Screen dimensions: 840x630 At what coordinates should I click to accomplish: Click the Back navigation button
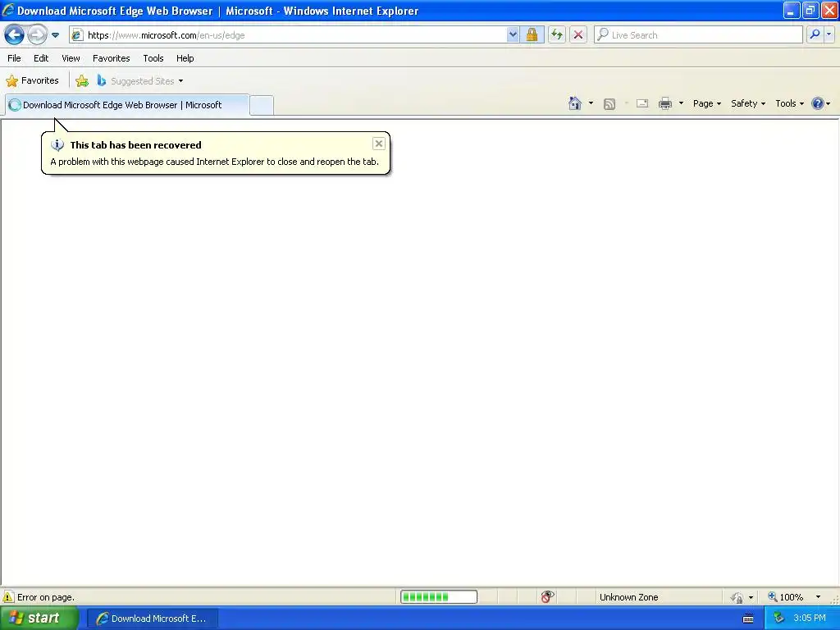tap(15, 35)
